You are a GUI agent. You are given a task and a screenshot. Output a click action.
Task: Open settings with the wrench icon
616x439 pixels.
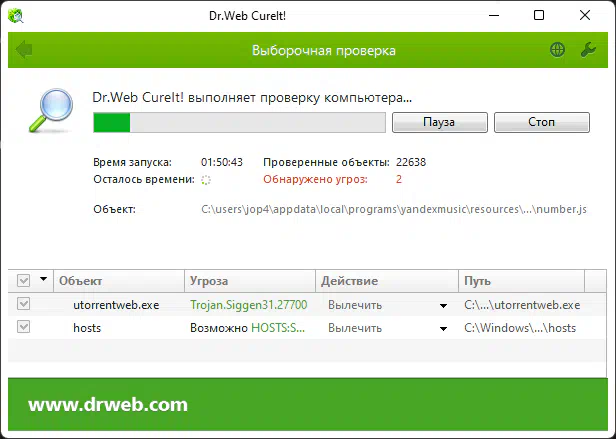coord(588,50)
